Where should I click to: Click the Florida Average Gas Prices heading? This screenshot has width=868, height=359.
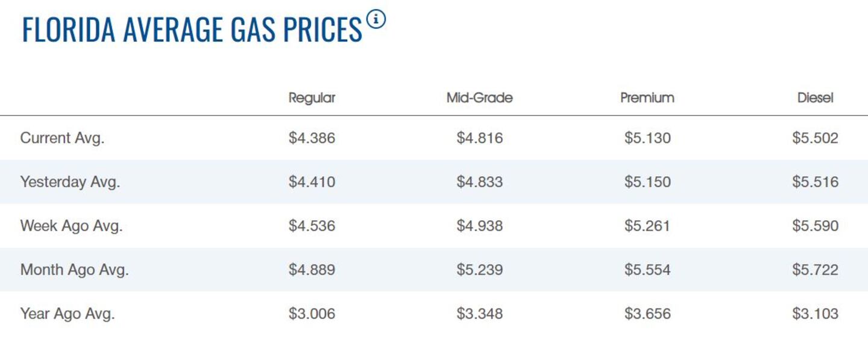[x=192, y=30]
